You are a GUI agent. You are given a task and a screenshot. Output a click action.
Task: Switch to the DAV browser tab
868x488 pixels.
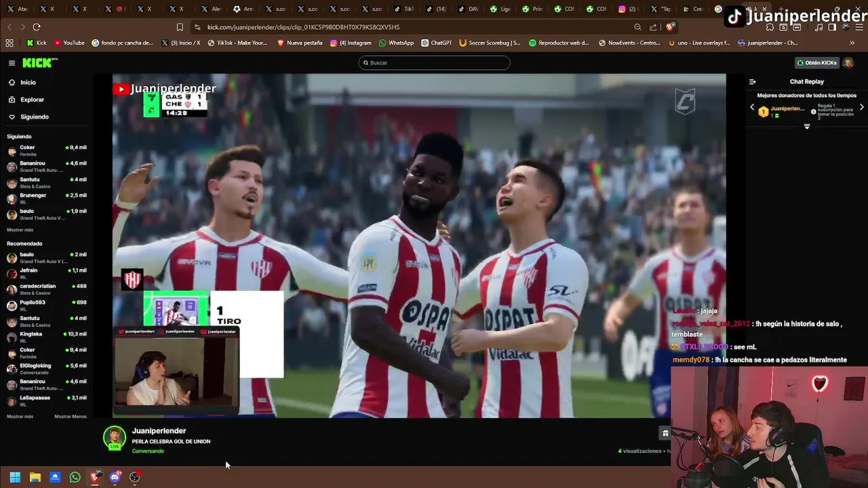[x=467, y=9]
